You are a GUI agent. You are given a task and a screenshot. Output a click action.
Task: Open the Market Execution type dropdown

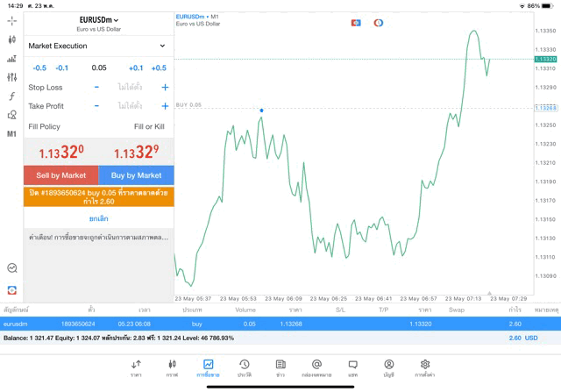(97, 46)
